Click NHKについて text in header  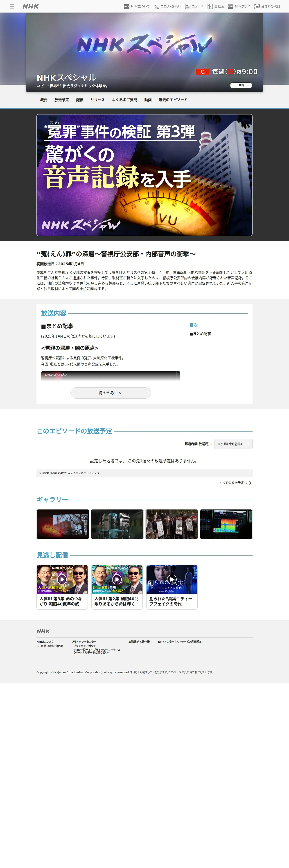pyautogui.click(x=140, y=6)
